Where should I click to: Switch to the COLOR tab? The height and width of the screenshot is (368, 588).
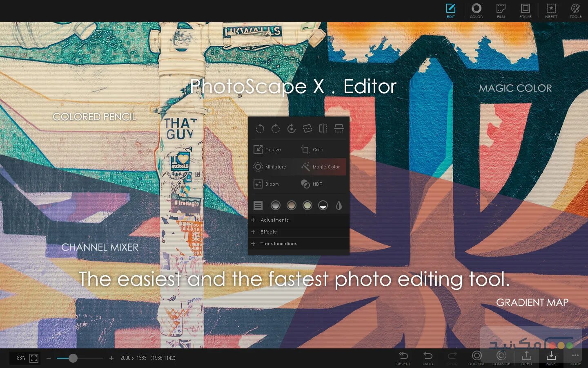476,11
